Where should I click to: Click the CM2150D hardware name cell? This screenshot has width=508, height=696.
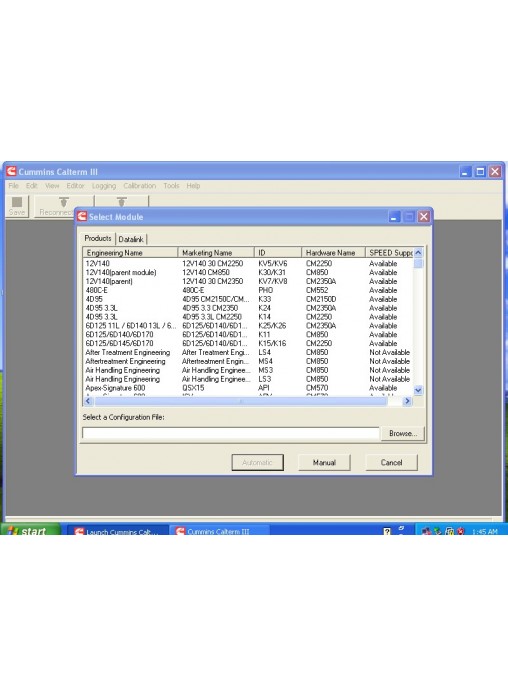click(x=321, y=299)
